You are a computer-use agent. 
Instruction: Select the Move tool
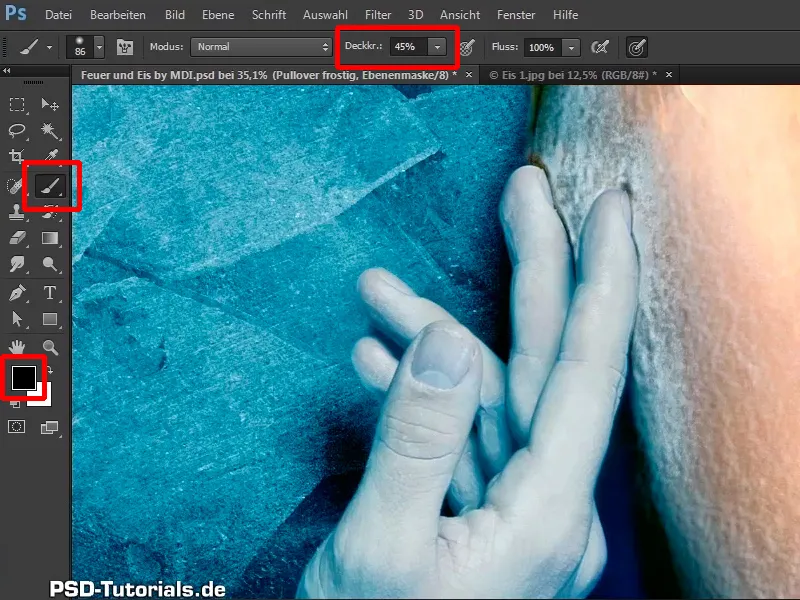(50, 105)
